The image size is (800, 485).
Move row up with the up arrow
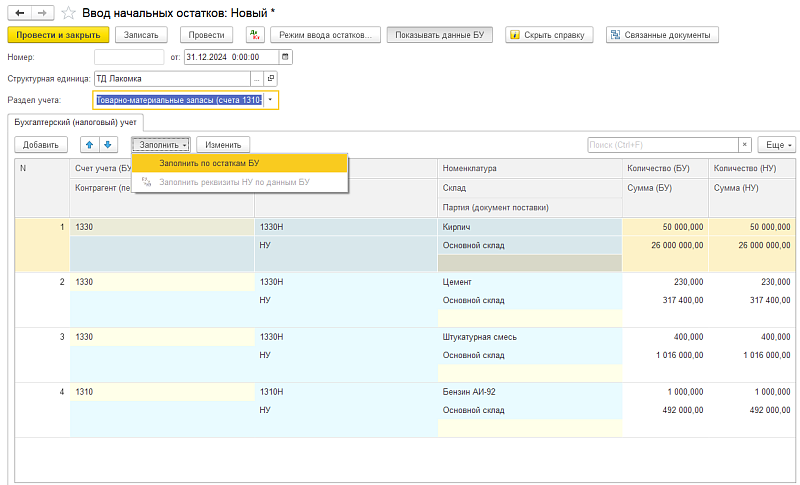[89, 145]
